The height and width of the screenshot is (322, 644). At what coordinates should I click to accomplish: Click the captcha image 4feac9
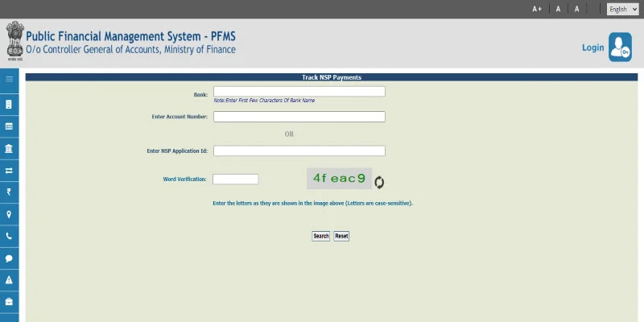(x=339, y=178)
